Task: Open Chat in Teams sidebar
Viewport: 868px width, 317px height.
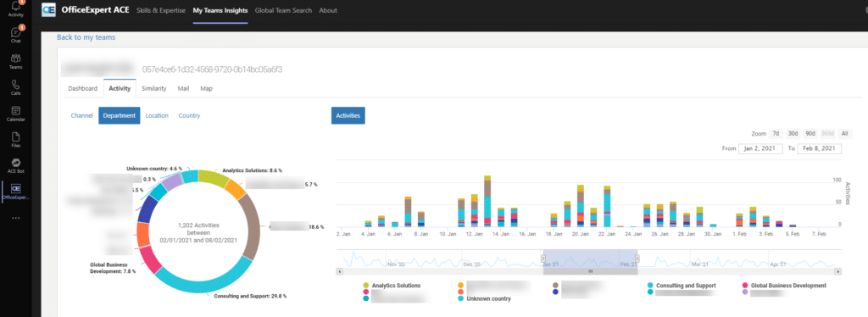Action: click(15, 34)
